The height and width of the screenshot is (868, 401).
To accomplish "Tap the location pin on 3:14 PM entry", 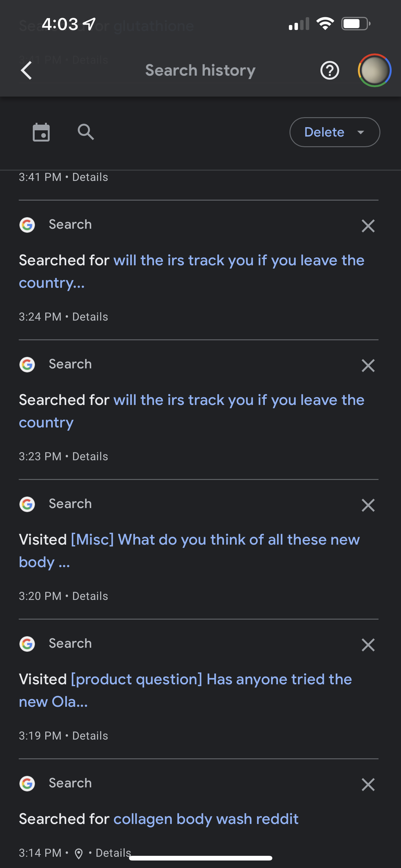I will [79, 854].
